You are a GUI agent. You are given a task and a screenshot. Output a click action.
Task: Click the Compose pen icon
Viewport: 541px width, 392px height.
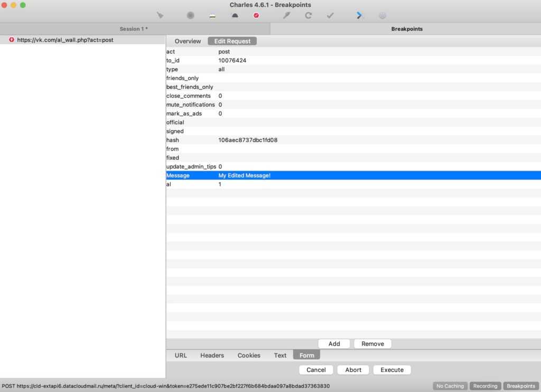(286, 15)
